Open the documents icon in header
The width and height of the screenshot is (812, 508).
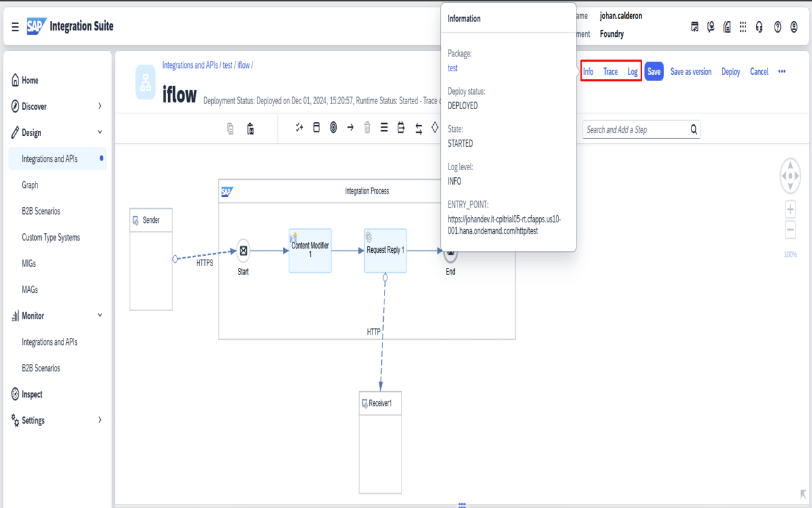point(727,27)
